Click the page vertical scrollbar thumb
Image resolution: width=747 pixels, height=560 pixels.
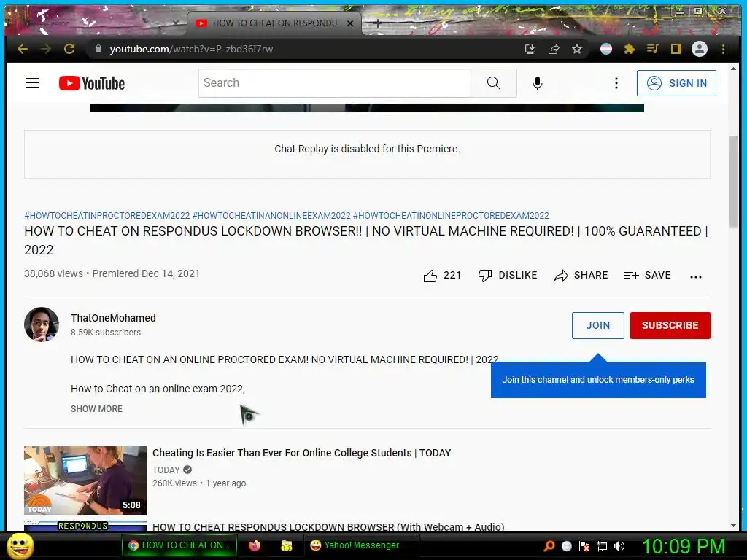[x=733, y=182]
